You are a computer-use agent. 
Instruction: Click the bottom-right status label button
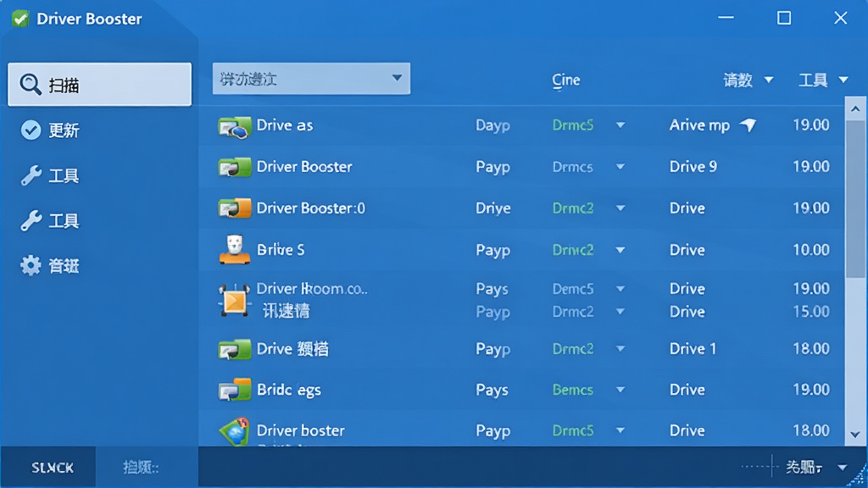click(804, 468)
